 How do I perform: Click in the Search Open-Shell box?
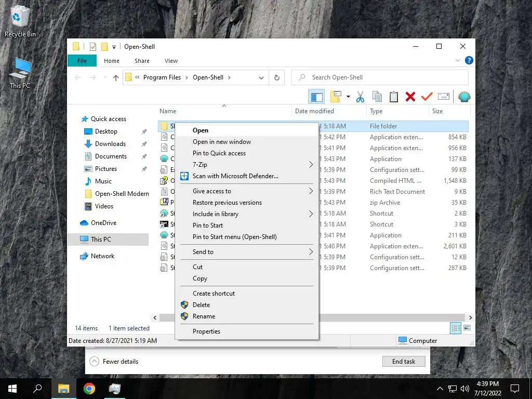(x=380, y=77)
